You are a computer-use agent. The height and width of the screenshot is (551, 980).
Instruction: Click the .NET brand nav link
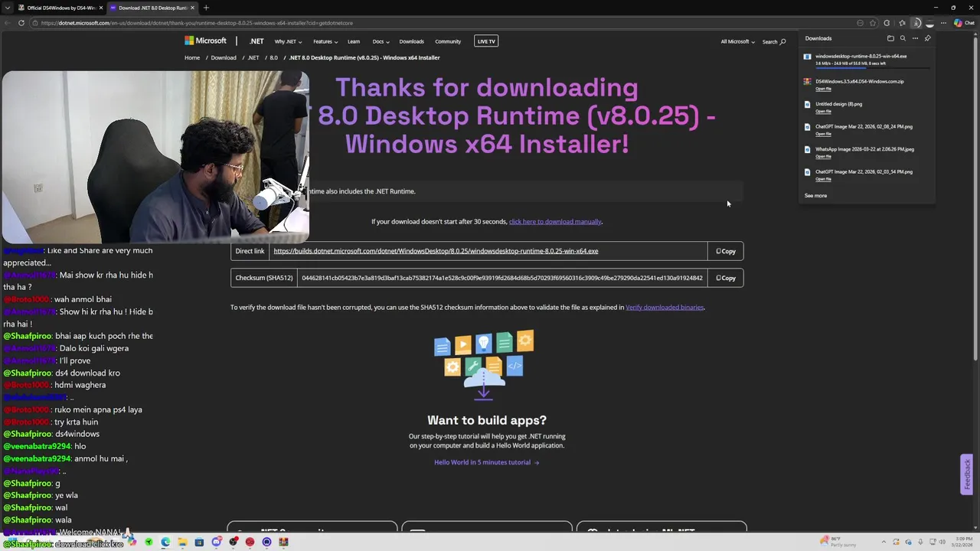(256, 41)
